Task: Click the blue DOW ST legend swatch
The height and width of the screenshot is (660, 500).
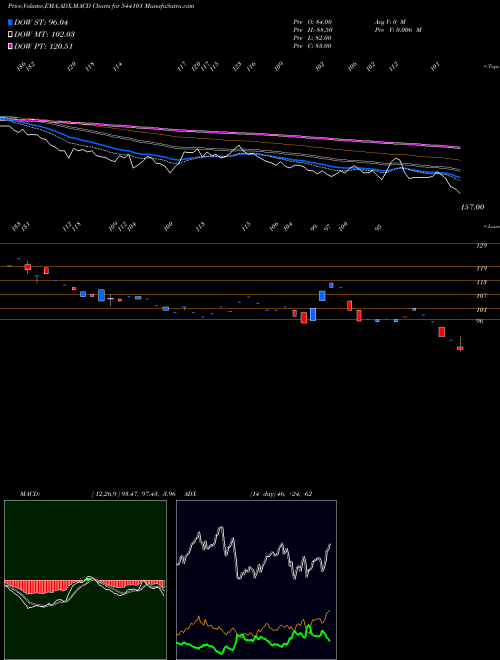Action: pyautogui.click(x=10, y=22)
